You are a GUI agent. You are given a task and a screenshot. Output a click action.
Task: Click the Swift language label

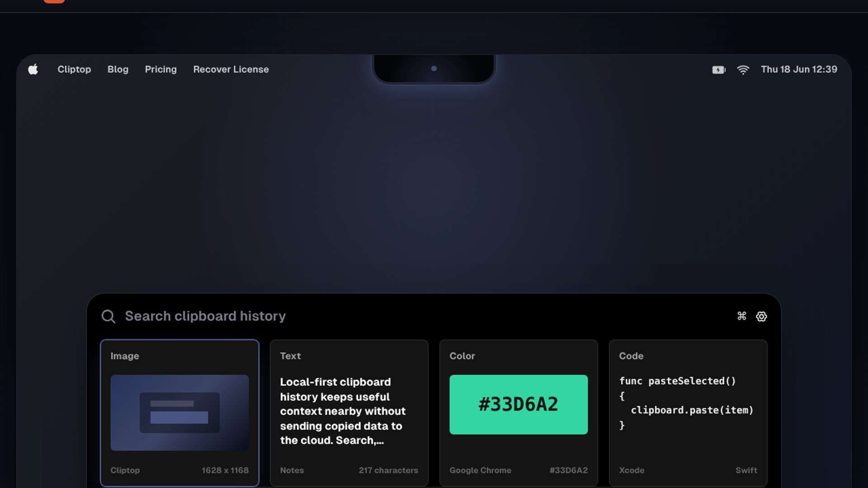click(x=746, y=470)
